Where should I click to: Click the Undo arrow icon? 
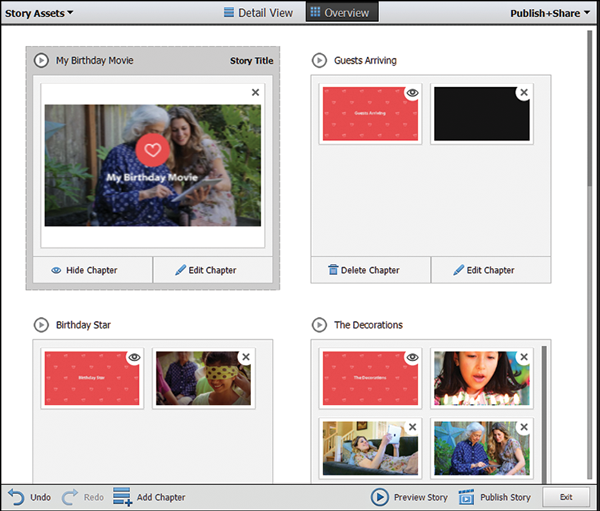point(15,497)
